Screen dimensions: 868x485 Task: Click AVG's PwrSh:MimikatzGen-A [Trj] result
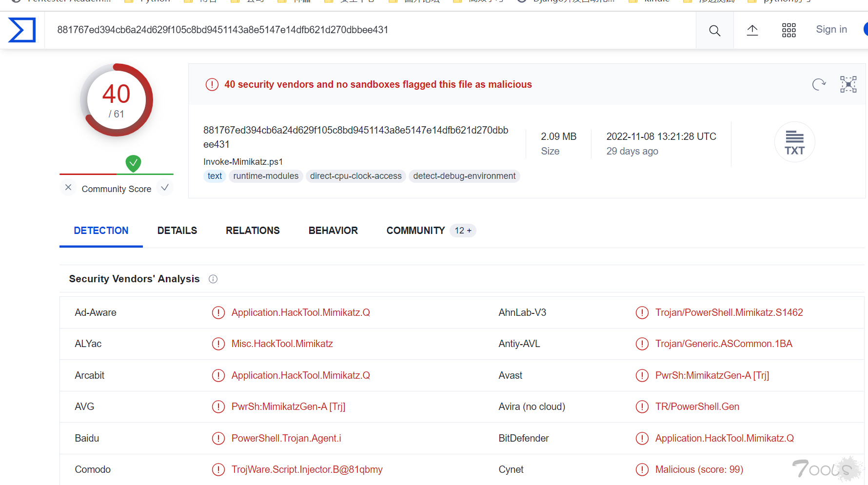point(288,407)
